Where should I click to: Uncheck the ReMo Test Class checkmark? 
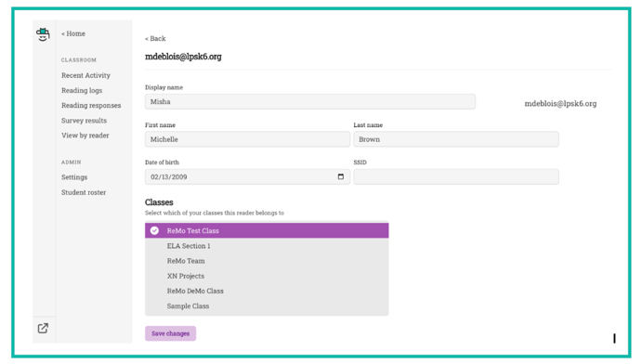coord(154,230)
